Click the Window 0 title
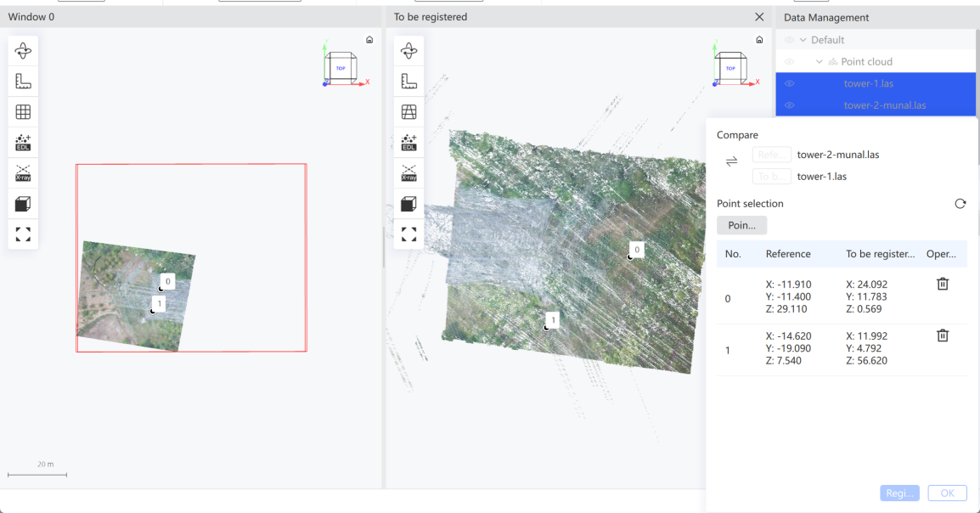980x513 pixels. point(31,17)
